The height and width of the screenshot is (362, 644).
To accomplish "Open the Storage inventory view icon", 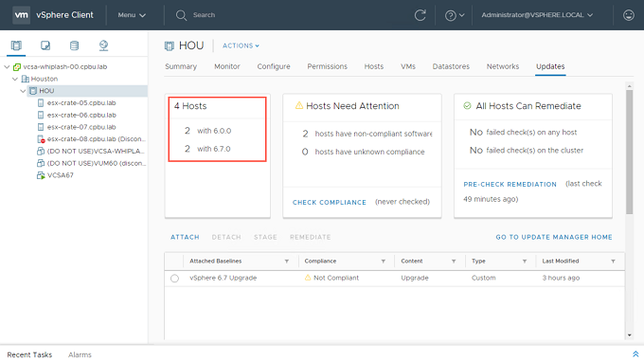I will coord(74,45).
